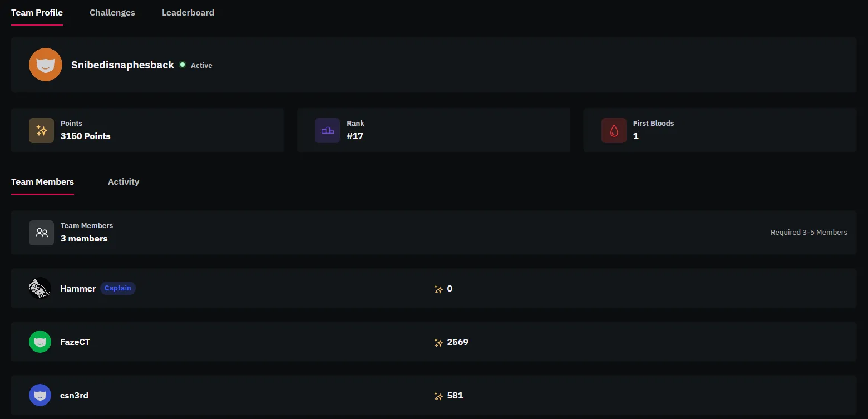
Task: Click sparkle icon beside 2569 points
Action: tap(438, 342)
